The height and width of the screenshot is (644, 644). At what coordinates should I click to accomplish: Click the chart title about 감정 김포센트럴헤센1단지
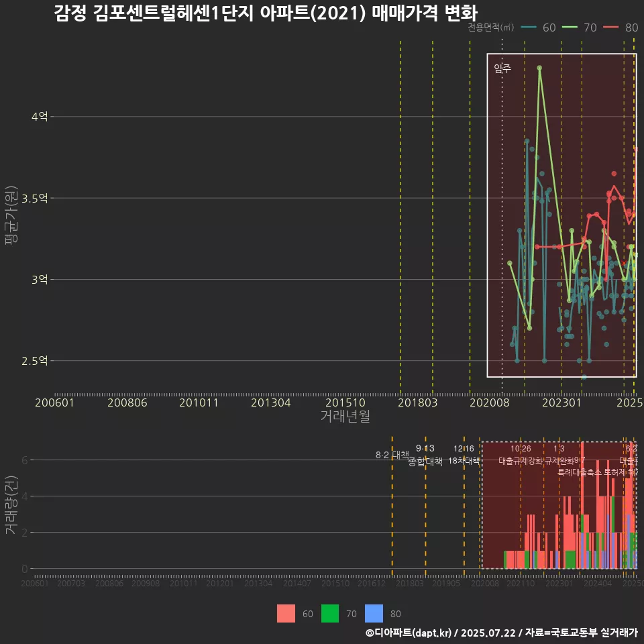[x=266, y=13]
